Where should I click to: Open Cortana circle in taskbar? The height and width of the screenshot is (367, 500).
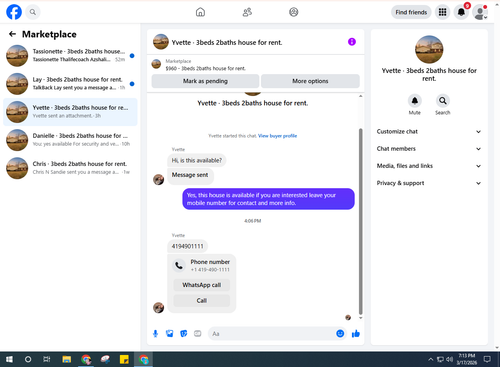point(28,359)
